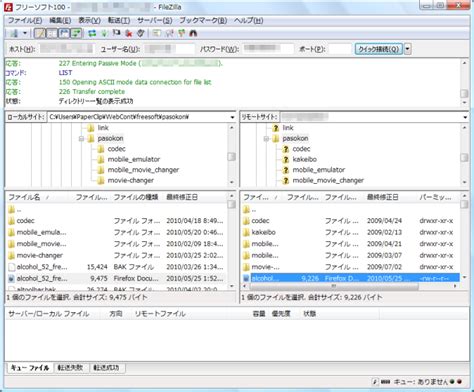Click parent directory icon in local file list
This screenshot has height=392, width=474.
11,210
